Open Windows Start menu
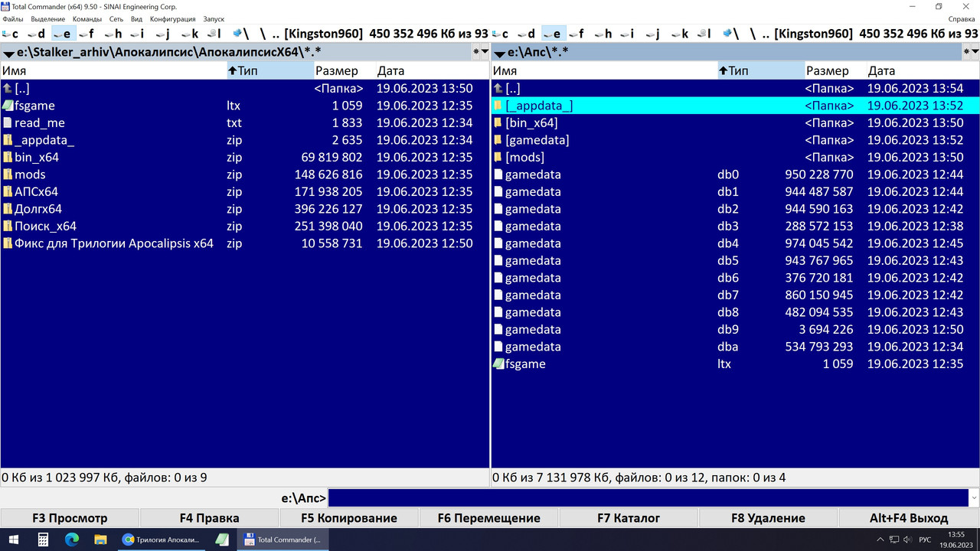980x551 pixels. 15,540
